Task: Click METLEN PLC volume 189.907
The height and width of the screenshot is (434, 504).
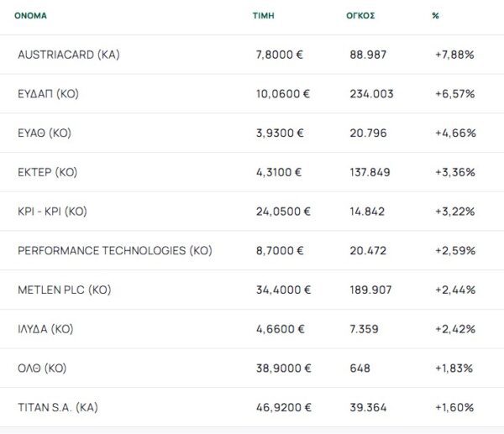Action: pos(371,290)
